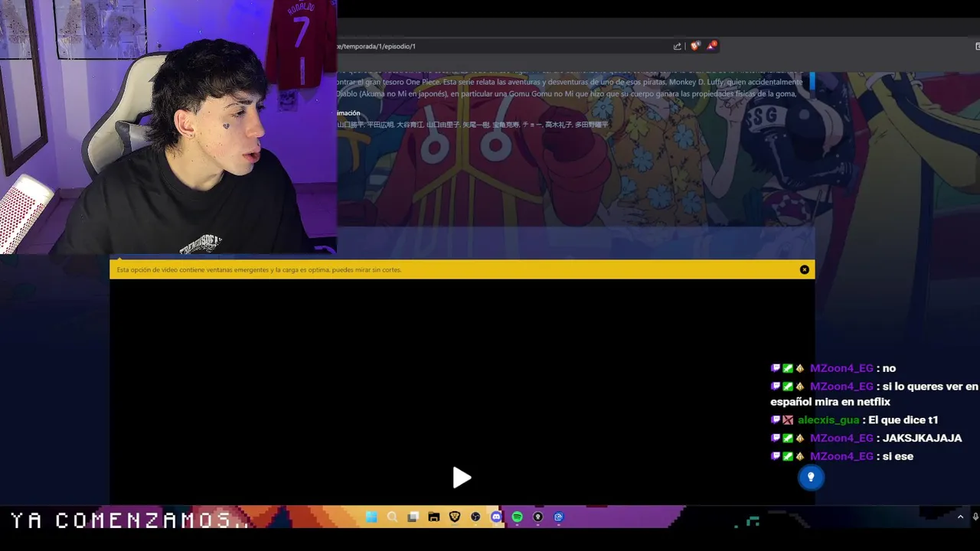Click the 'JAKSJKAJAJA' chat message

tap(922, 439)
